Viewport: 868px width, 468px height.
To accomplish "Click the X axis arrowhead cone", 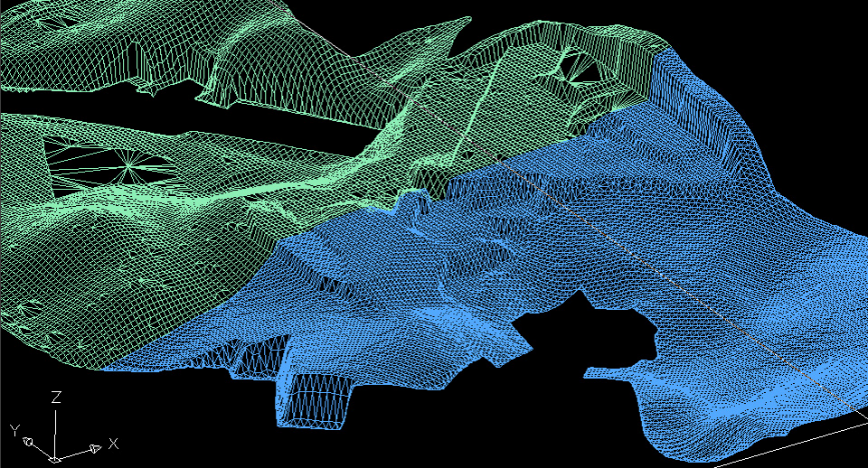I will [x=94, y=449].
